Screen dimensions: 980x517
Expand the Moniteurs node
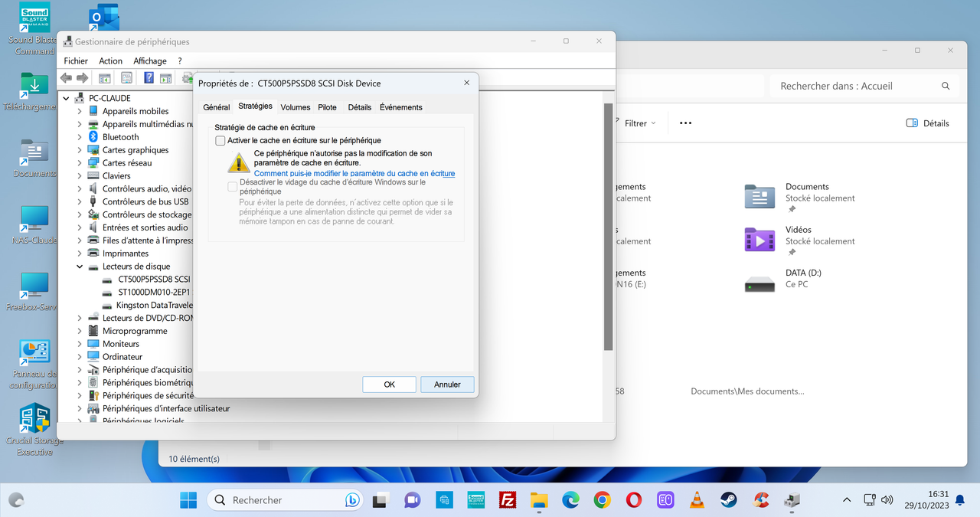click(x=80, y=344)
